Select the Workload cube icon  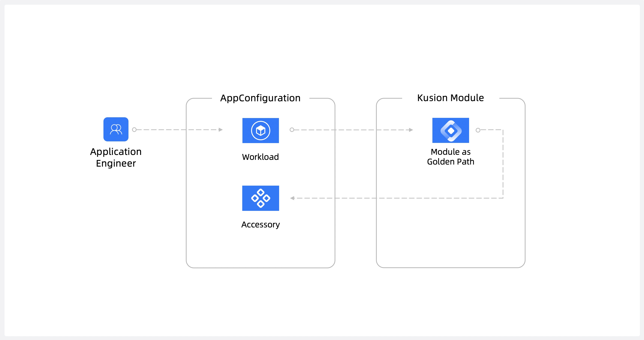click(x=260, y=130)
